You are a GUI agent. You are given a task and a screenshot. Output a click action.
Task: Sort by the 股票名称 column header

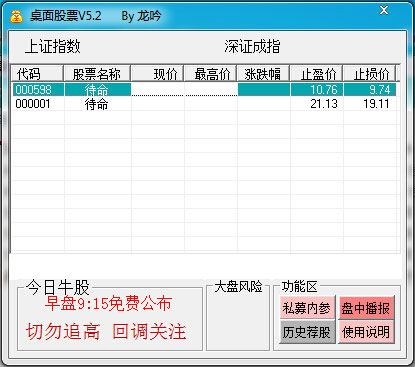pyautogui.click(x=97, y=74)
